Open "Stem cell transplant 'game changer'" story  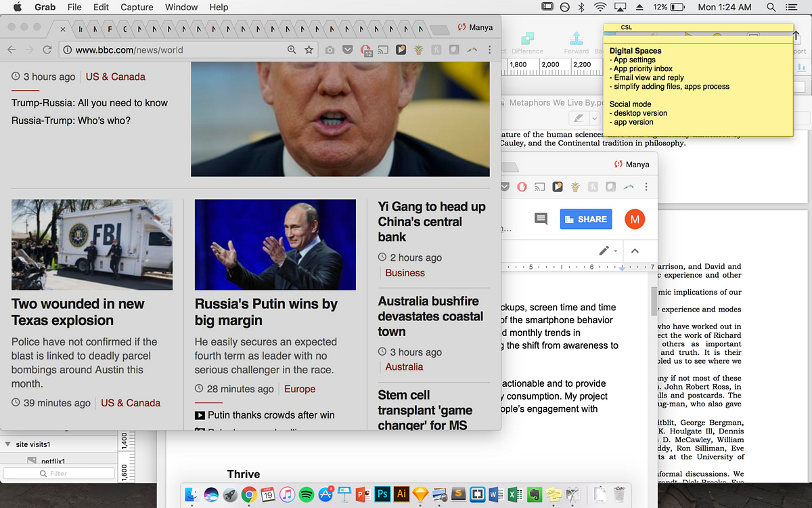pos(425,410)
